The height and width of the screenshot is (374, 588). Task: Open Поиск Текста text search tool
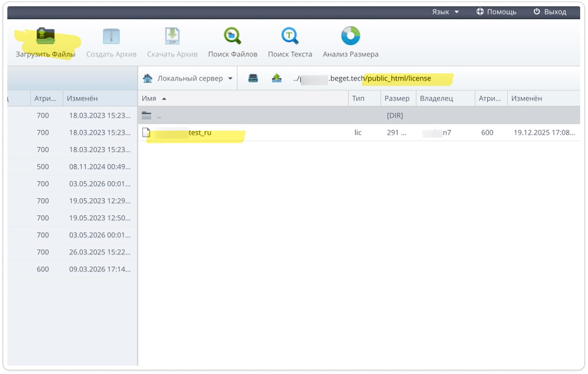[x=290, y=36]
